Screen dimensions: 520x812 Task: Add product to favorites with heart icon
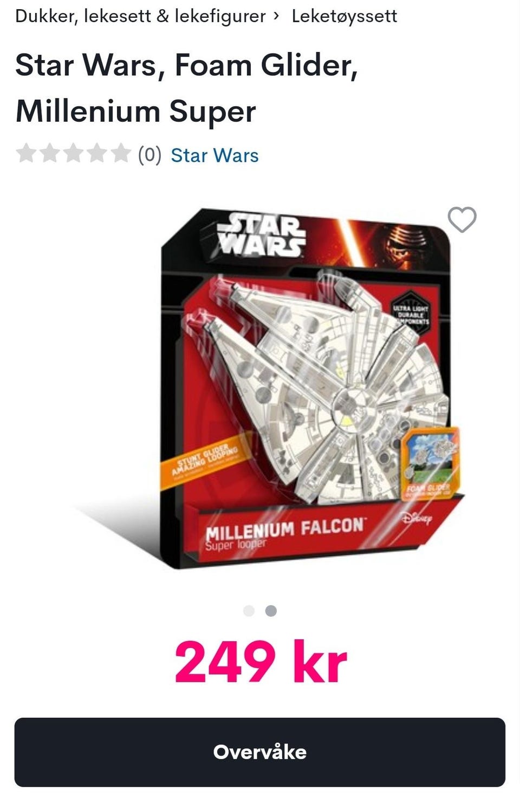pos(462,220)
